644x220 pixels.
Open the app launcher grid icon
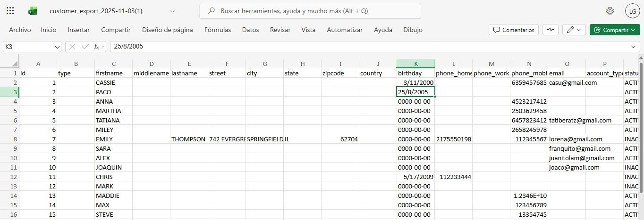tap(10, 11)
